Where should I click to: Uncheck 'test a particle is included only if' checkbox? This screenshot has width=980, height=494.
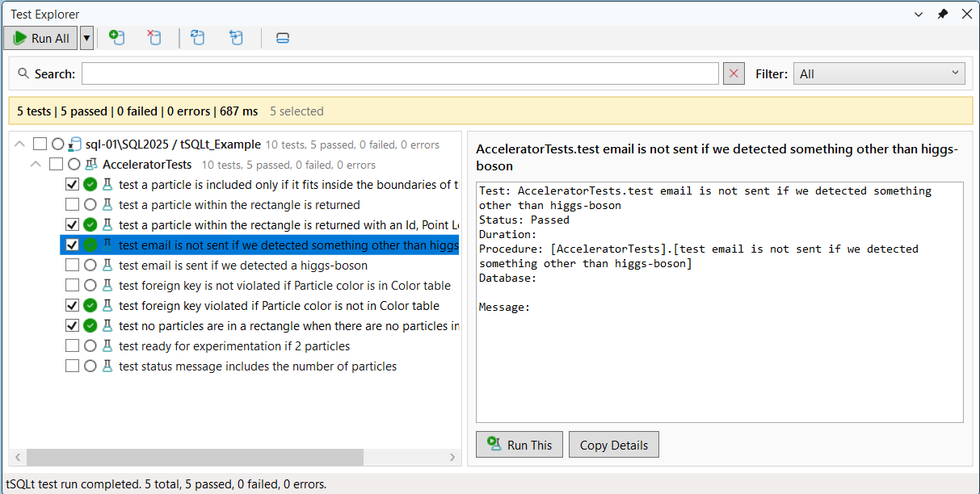point(72,185)
